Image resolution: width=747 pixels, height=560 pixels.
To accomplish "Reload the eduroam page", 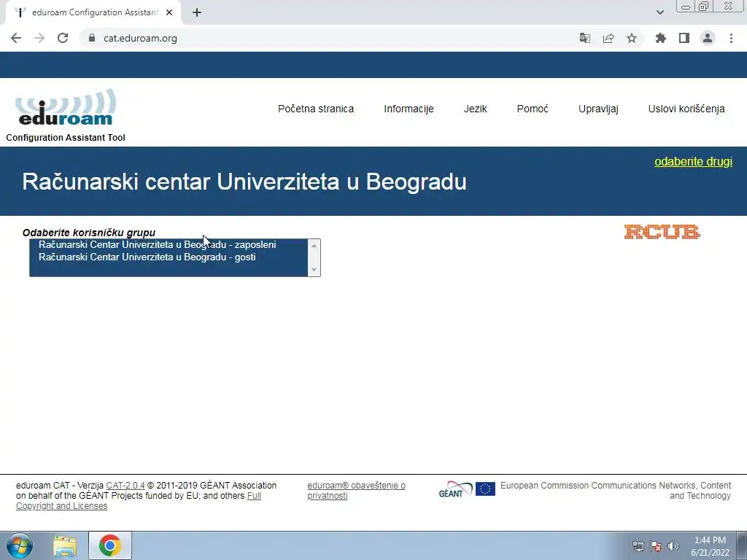I will [63, 38].
